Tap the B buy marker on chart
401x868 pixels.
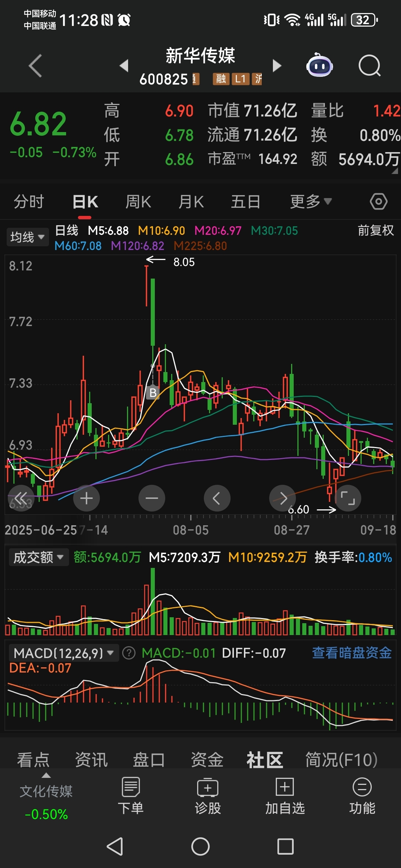[153, 392]
